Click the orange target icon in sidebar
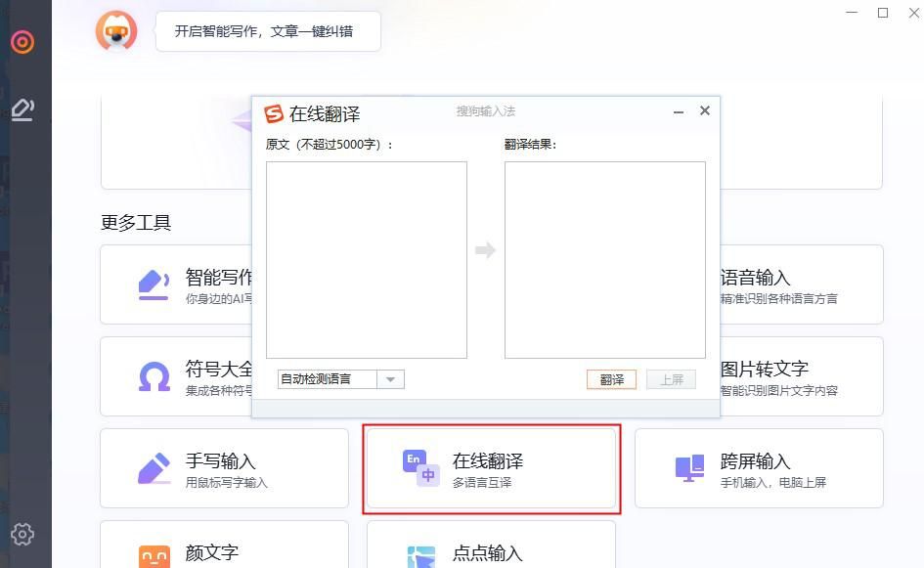The image size is (924, 568). point(22,42)
